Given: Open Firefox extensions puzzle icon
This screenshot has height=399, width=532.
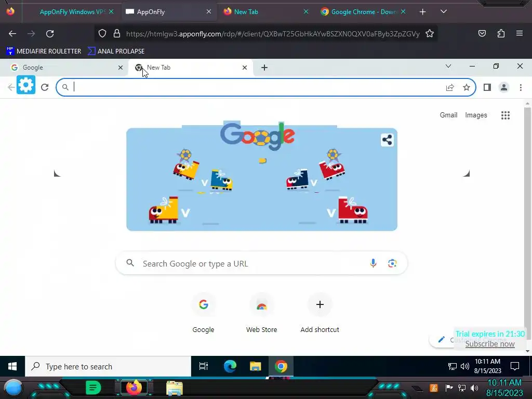Looking at the screenshot, I should pyautogui.click(x=501, y=33).
